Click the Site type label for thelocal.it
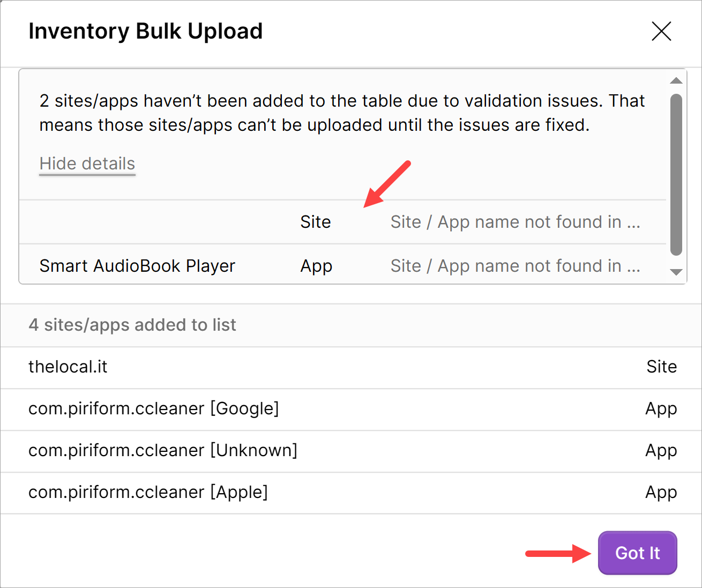702x588 pixels. [x=661, y=367]
